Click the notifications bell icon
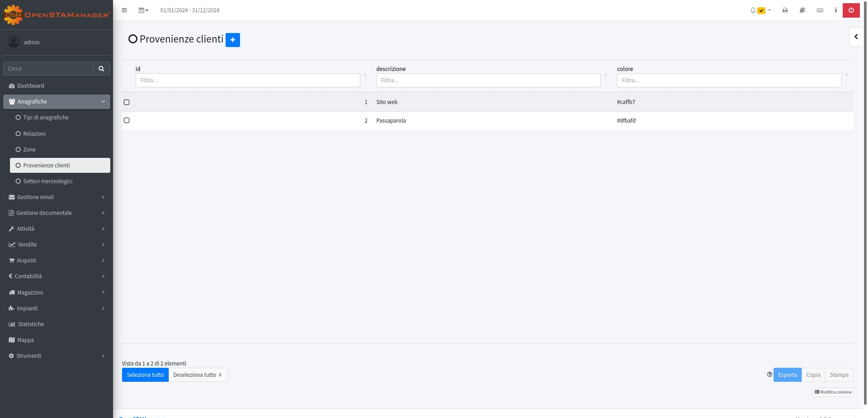The height and width of the screenshot is (418, 868). tap(753, 10)
